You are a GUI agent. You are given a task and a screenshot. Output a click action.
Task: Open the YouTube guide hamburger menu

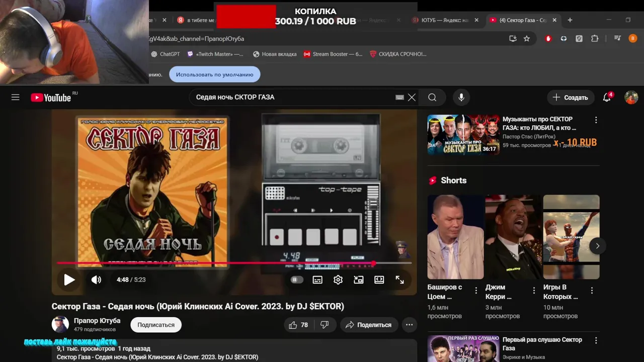(16, 98)
